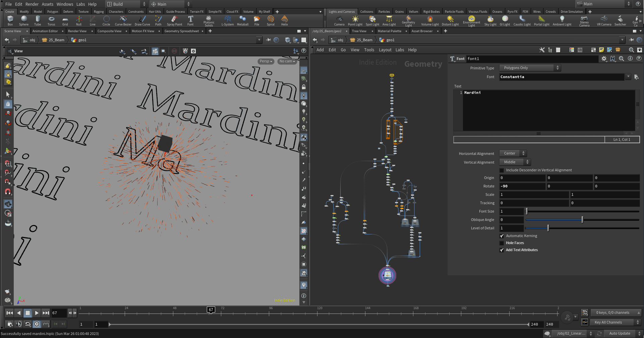The height and width of the screenshot is (338, 644).
Task: Open the parameter gear menu for font1
Action: click(604, 59)
